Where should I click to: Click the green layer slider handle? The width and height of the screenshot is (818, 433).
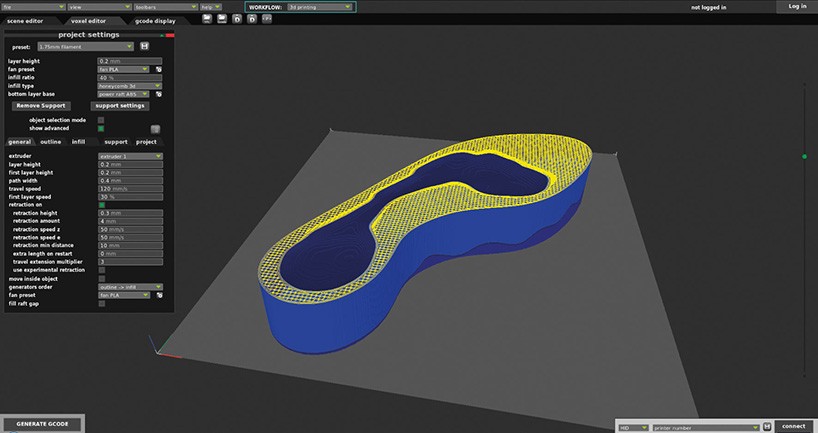click(805, 156)
